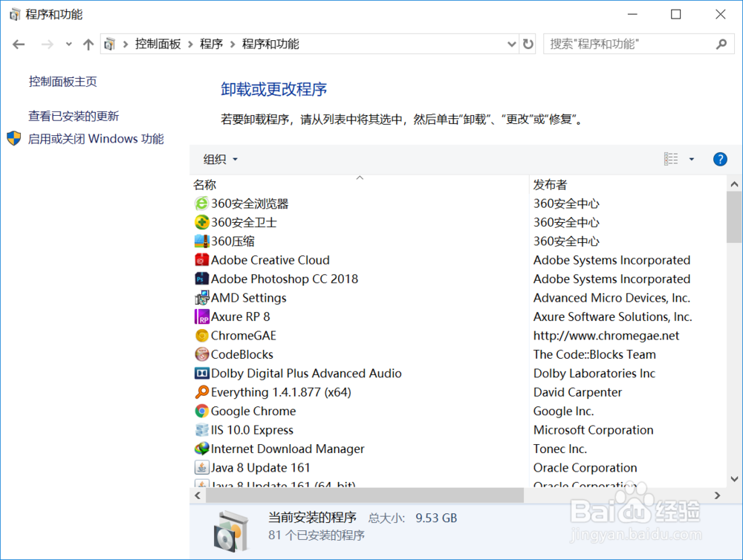Click the Google Chrome icon
Viewport: 743px width, 560px height.
(x=202, y=411)
